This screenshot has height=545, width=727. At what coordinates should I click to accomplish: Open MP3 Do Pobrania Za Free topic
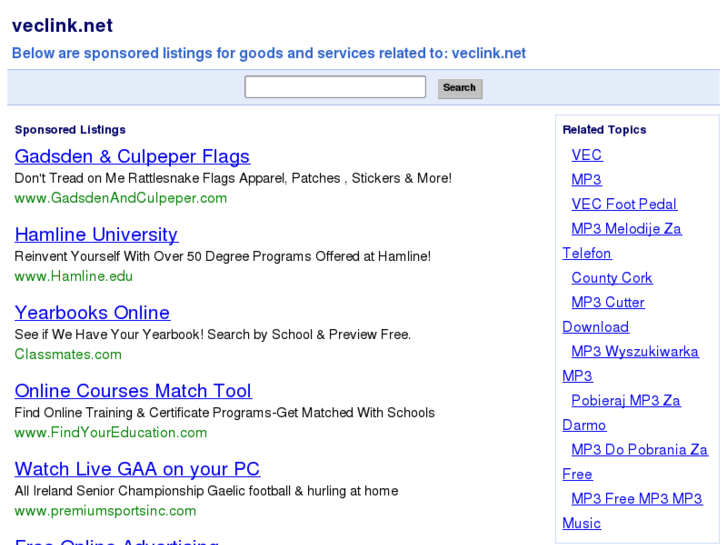[x=639, y=449]
